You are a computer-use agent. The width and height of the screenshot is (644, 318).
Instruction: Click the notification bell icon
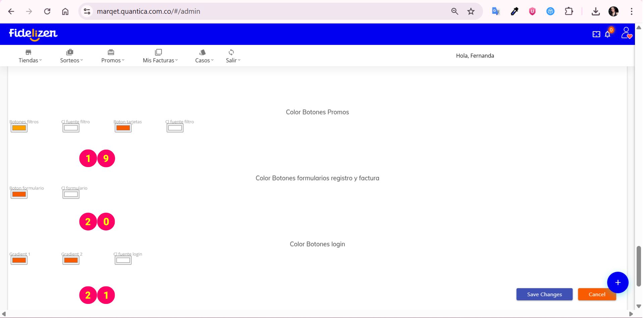(x=607, y=34)
